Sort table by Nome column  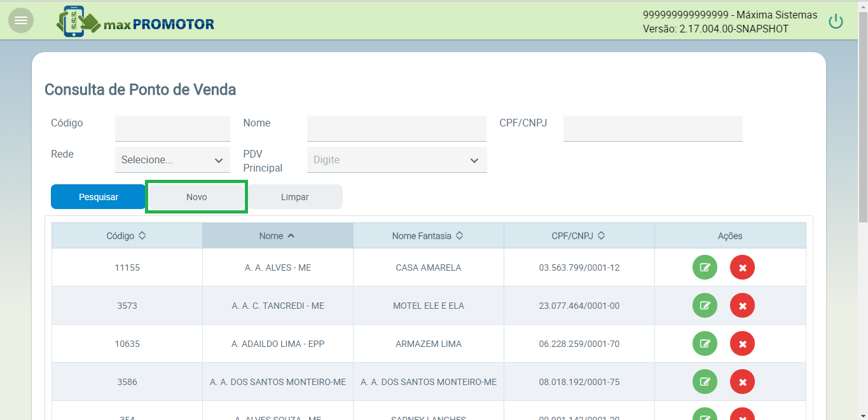click(x=277, y=236)
